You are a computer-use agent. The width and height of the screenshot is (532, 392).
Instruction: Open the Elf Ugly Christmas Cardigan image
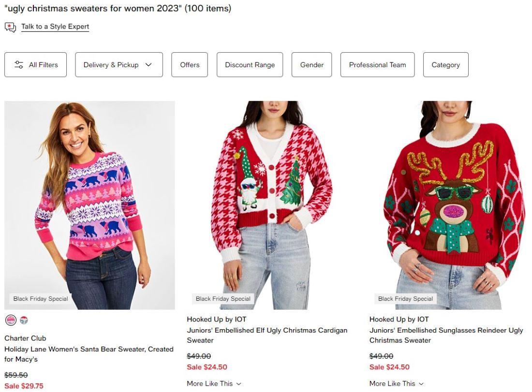[x=272, y=205]
